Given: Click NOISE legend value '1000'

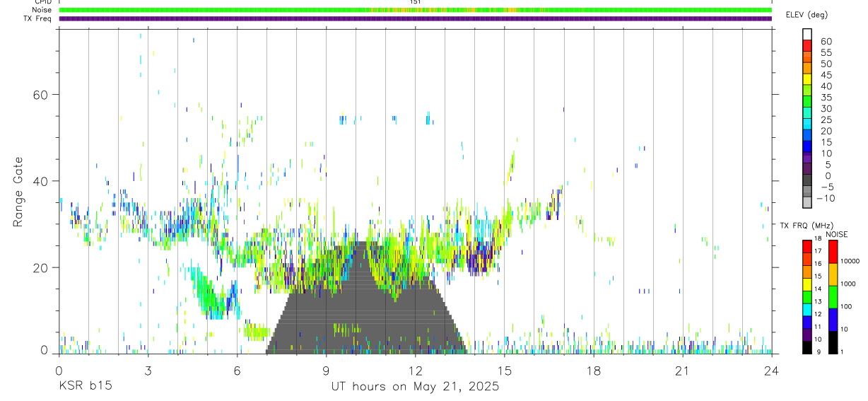Looking at the screenshot, I should click(x=849, y=284).
